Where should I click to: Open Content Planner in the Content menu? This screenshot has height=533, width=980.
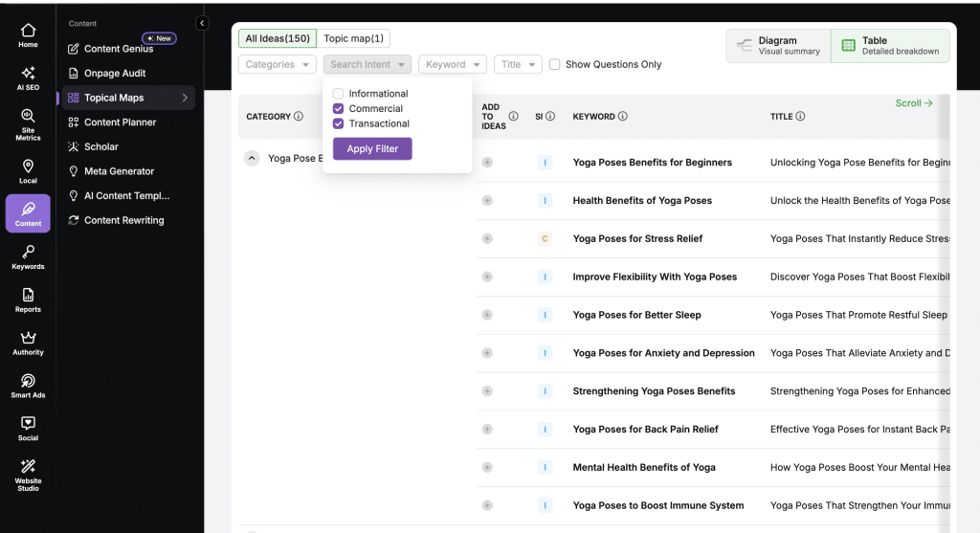tap(120, 122)
